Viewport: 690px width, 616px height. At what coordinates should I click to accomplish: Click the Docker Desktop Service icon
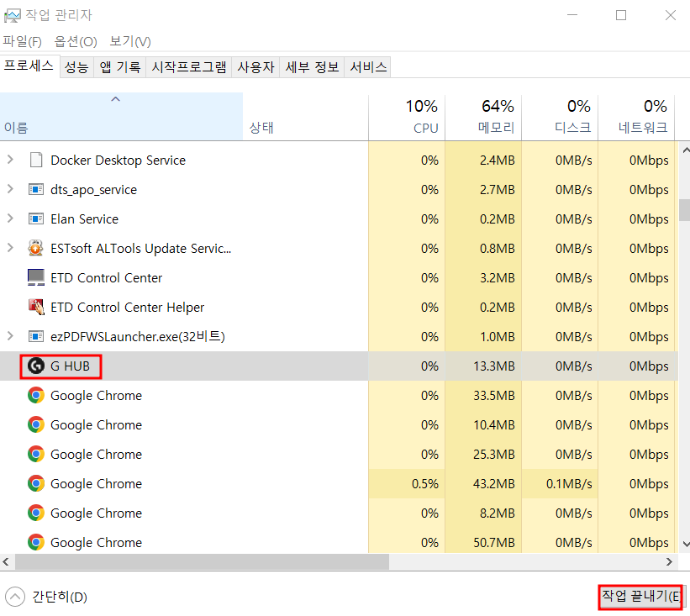tap(35, 160)
